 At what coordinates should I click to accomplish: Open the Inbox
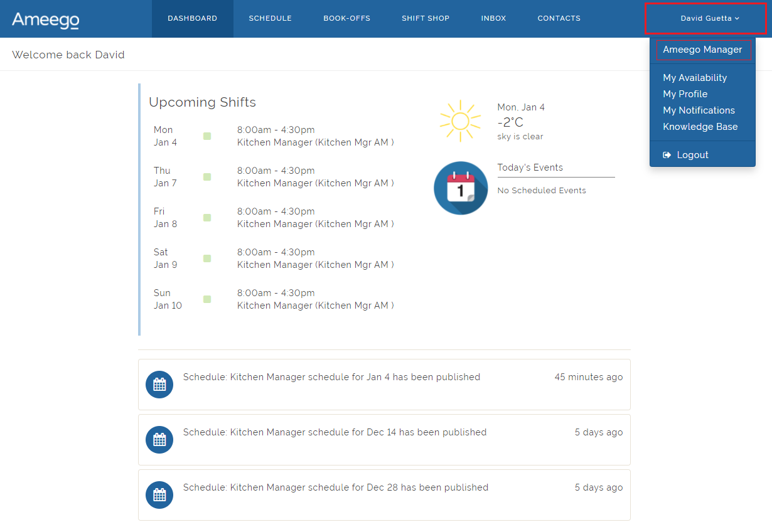(x=493, y=18)
